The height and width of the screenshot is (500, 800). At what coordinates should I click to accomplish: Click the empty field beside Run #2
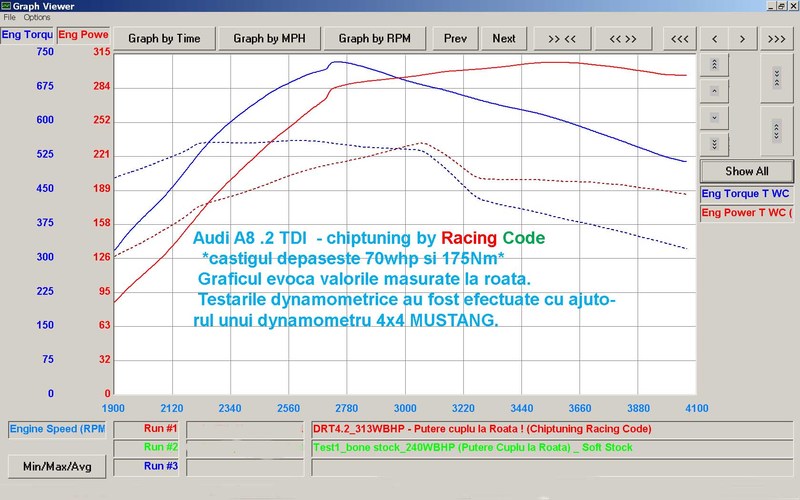pos(245,448)
